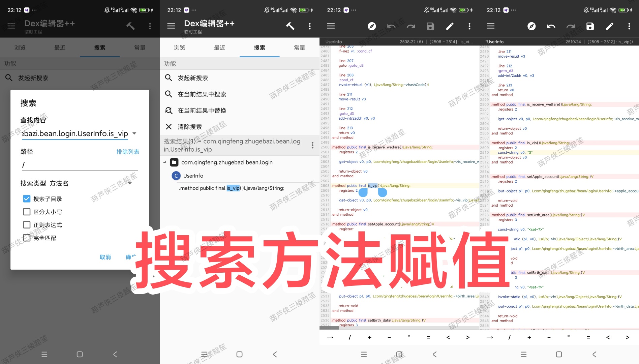Tap compass navigation icon in third editor screen
The height and width of the screenshot is (364, 639).
[x=372, y=26]
